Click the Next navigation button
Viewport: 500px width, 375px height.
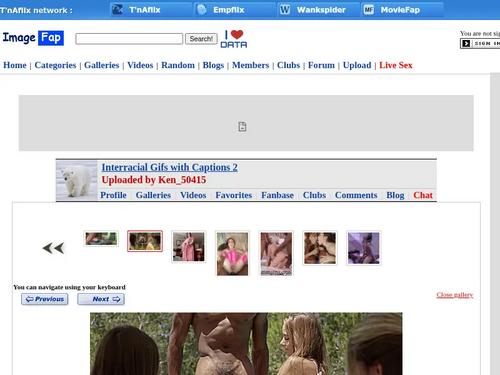(x=101, y=299)
